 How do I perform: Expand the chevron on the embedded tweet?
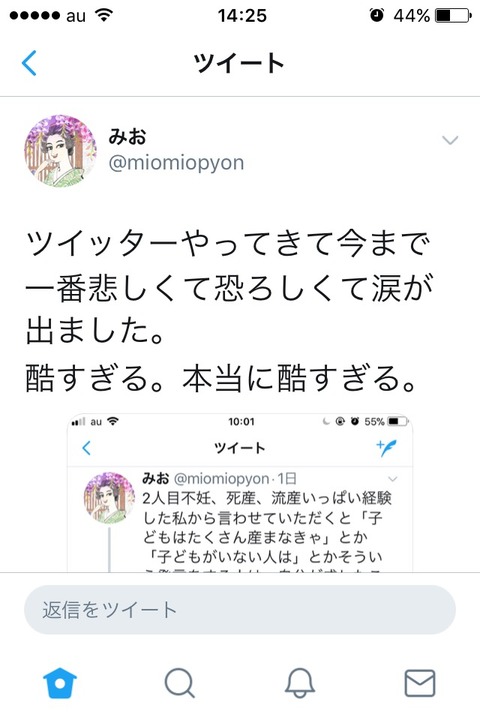click(x=393, y=479)
